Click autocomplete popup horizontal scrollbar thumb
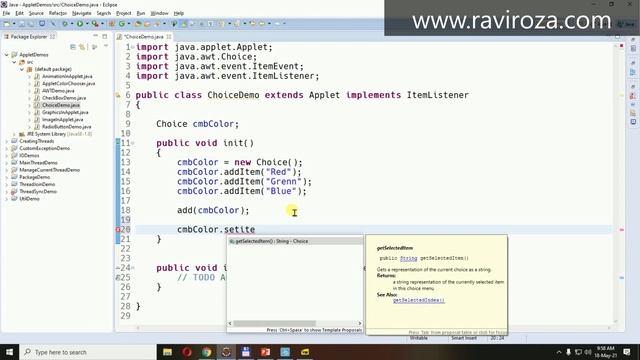The width and height of the screenshot is (640, 360). (x=274, y=323)
